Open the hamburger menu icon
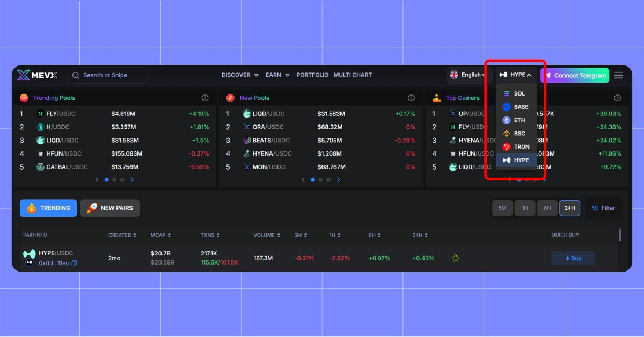Viewport: 644px width, 337px height. 618,75
